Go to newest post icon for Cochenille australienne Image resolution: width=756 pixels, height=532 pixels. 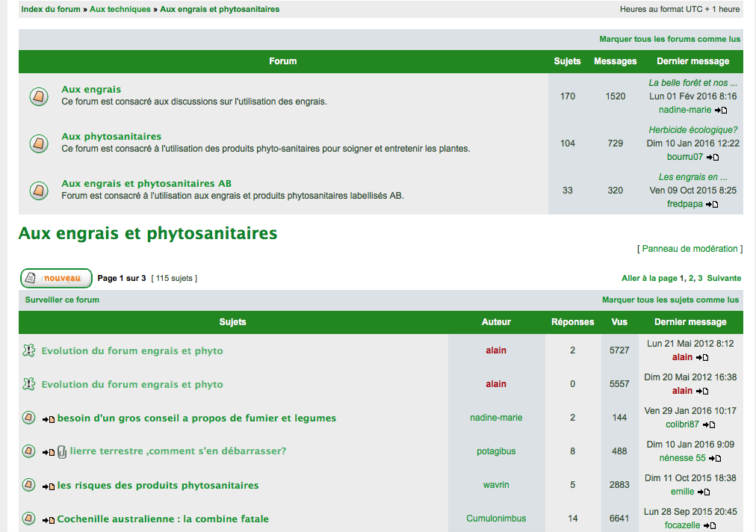pyautogui.click(x=49, y=519)
